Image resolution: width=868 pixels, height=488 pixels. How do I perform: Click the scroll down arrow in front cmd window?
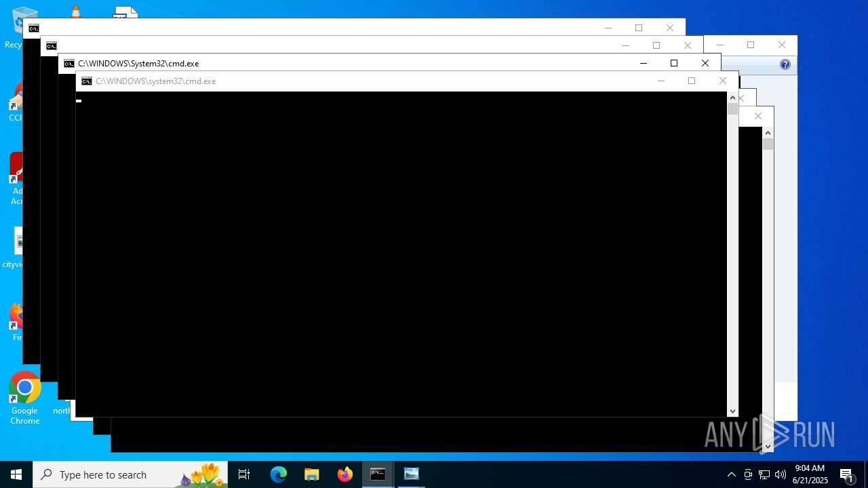[x=732, y=411]
